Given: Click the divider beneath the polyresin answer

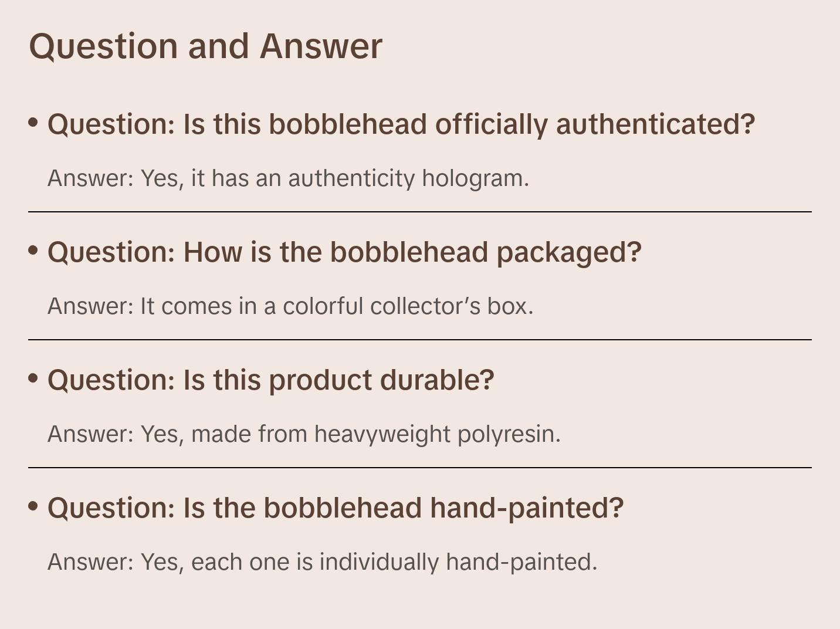Looking at the screenshot, I should pos(419,468).
